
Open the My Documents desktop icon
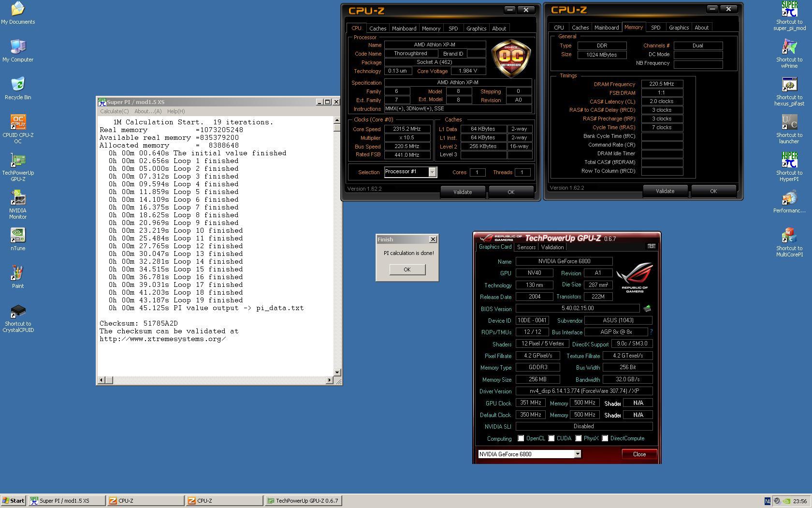click(x=18, y=13)
